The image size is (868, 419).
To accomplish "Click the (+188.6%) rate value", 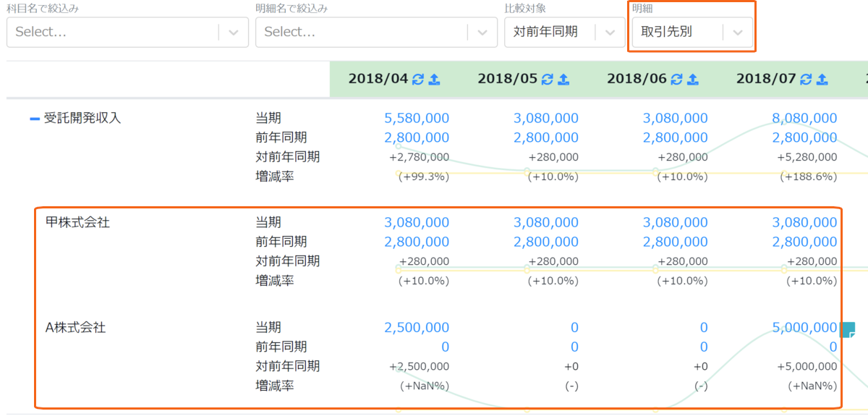I will point(809,177).
